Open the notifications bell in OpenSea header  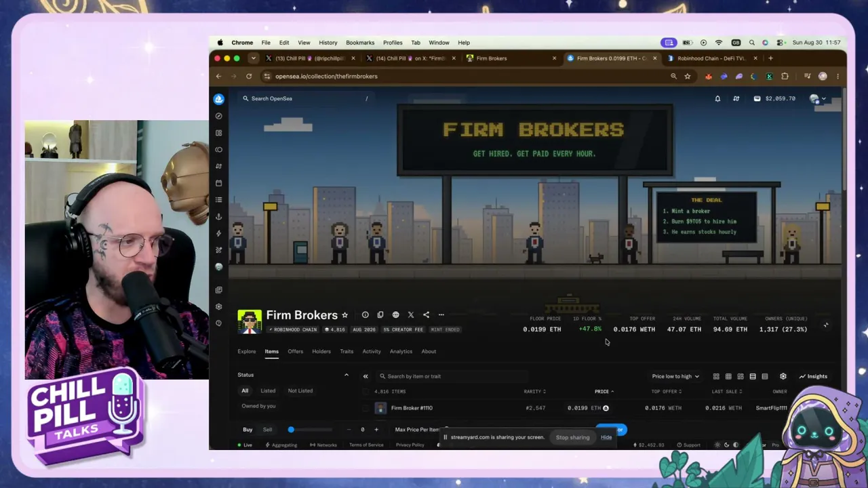point(717,99)
